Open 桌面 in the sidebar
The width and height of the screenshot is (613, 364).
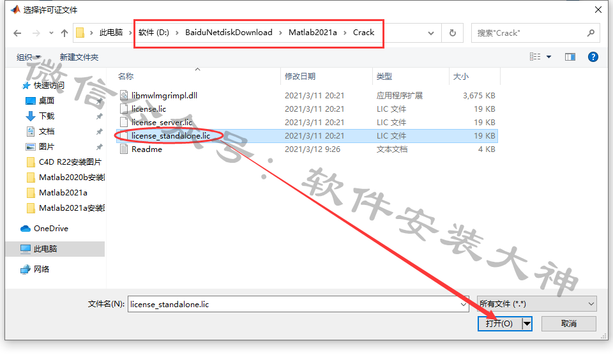click(47, 101)
